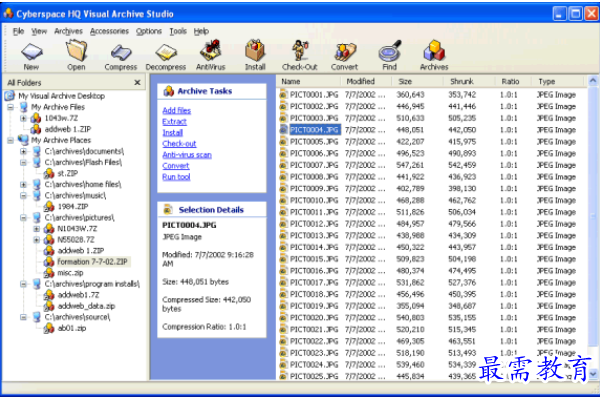Image resolution: width=600 pixels, height=400 pixels.
Task: Collapse the C:\archives\Flash Files\ folder
Action: (x=24, y=162)
